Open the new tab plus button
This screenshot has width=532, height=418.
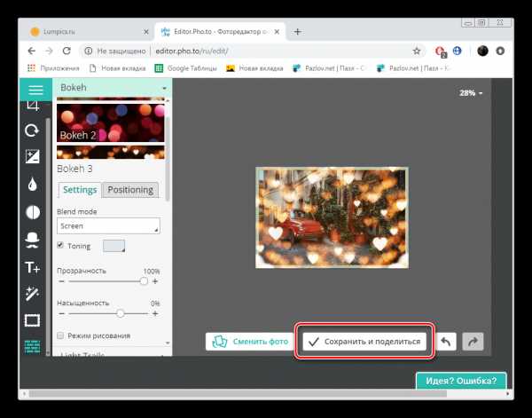(298, 32)
